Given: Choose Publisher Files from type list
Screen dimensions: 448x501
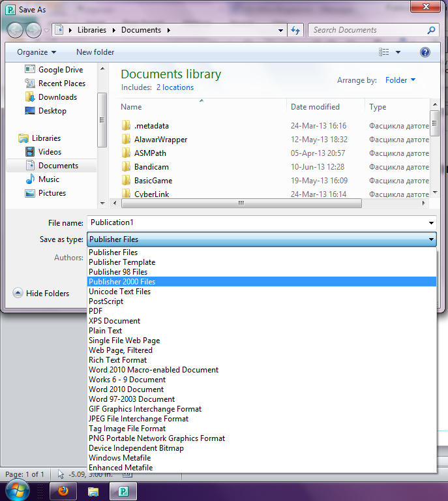Looking at the screenshot, I should click(x=261, y=252).
